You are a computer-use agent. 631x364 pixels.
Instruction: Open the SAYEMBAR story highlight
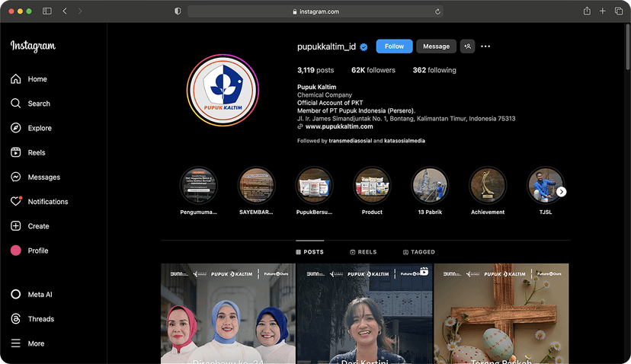pos(256,186)
